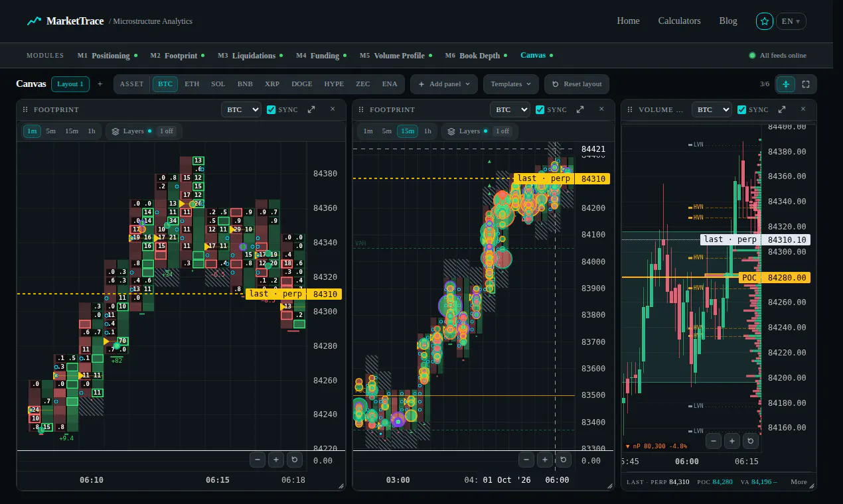Toggle SYNC checkbox in Volume panel
843x504 pixels.
tap(741, 109)
